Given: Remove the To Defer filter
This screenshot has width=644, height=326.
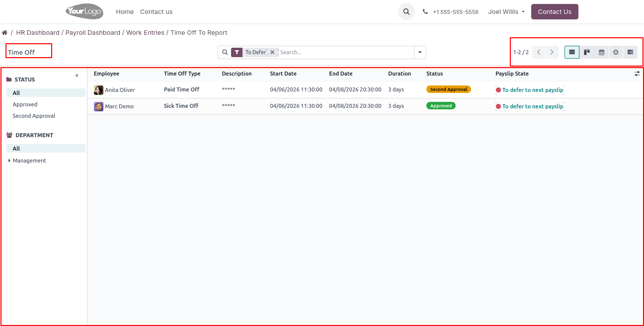Looking at the screenshot, I should tap(272, 52).
